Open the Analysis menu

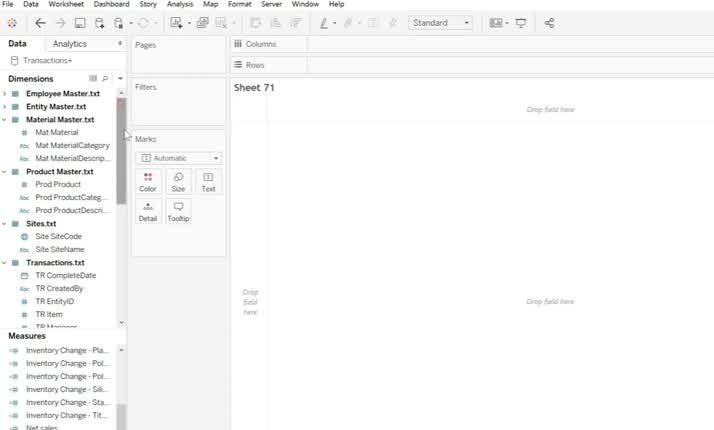pos(180,5)
